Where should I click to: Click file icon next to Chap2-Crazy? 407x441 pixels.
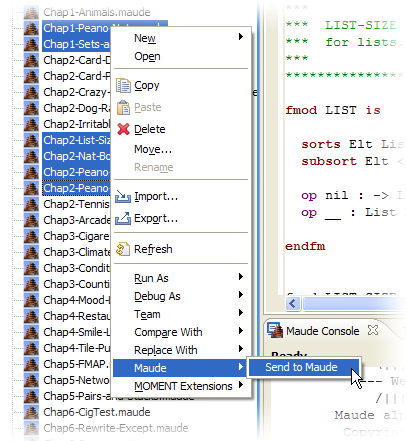[x=31, y=92]
